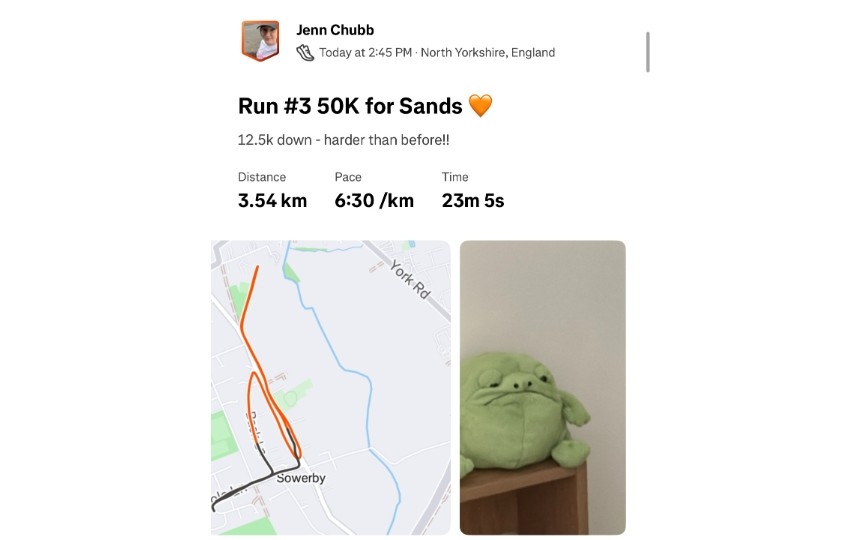The image size is (864, 540).
Task: Click the orange heart emoji in title
Action: [481, 106]
